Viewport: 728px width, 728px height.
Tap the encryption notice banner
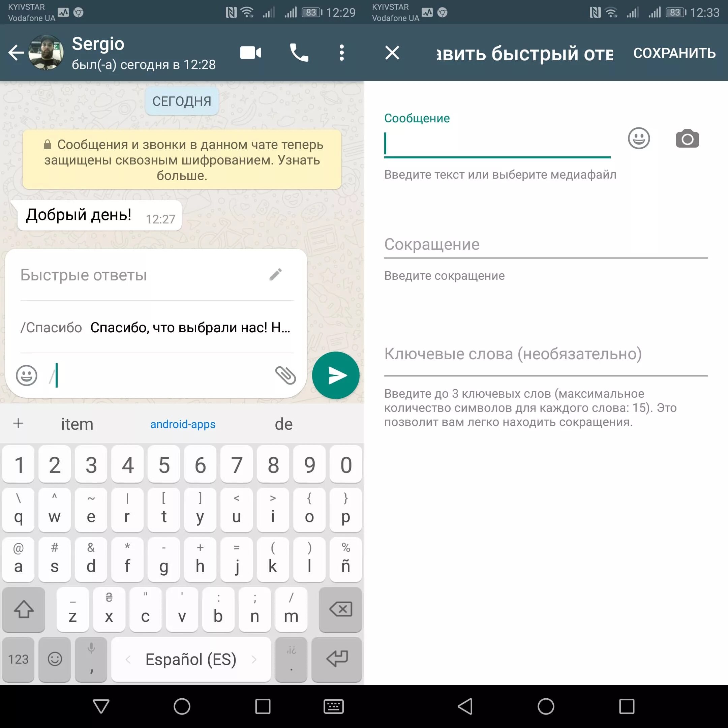pyautogui.click(x=182, y=160)
